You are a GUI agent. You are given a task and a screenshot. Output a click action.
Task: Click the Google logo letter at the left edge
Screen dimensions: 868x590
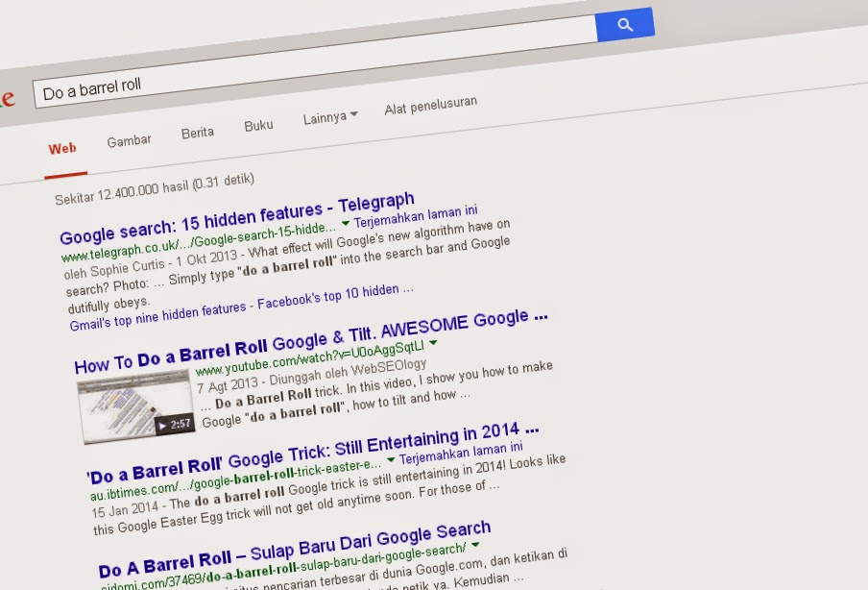(7, 99)
